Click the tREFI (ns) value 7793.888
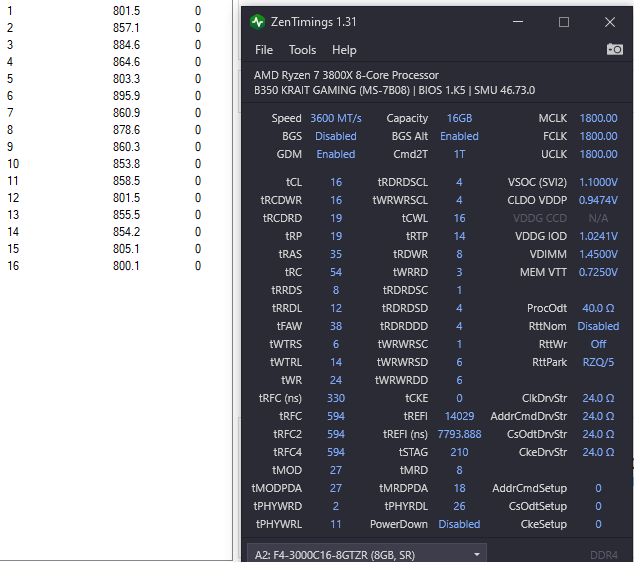 point(459,434)
